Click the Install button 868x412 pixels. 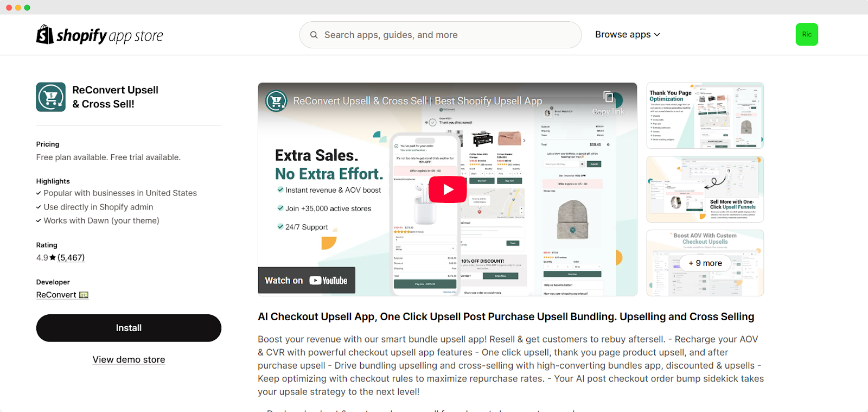point(129,328)
